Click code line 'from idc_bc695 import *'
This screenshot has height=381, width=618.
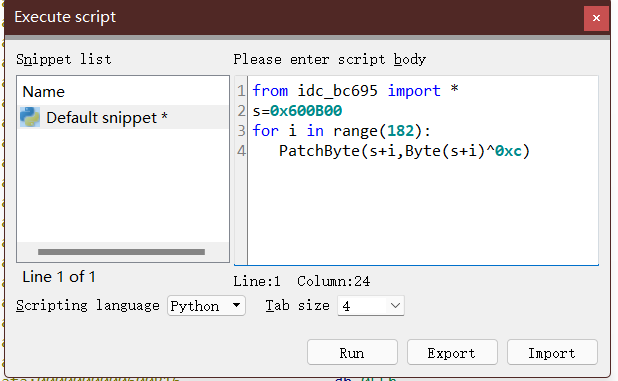pyautogui.click(x=355, y=91)
